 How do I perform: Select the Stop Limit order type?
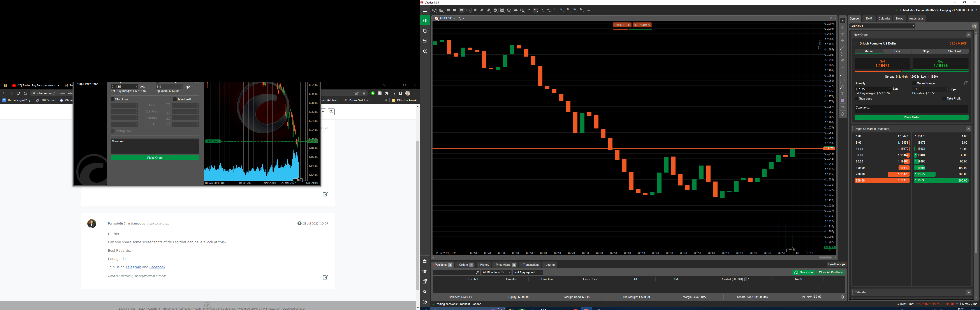[955, 52]
